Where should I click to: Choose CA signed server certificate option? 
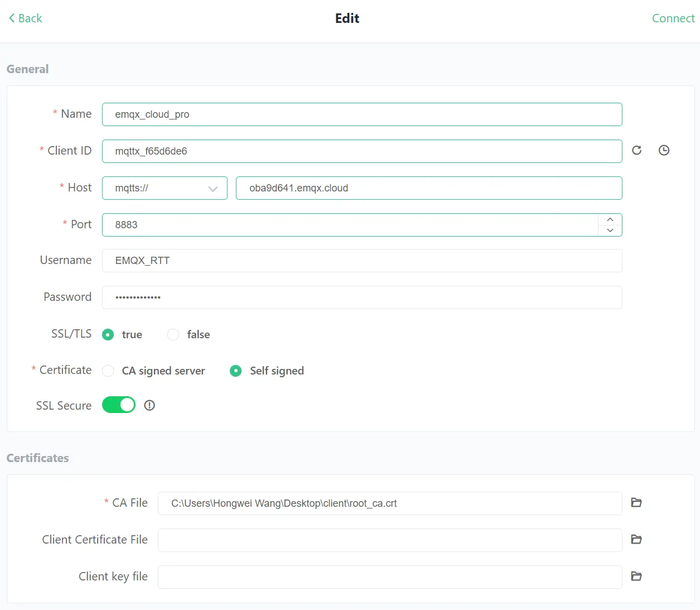point(108,371)
